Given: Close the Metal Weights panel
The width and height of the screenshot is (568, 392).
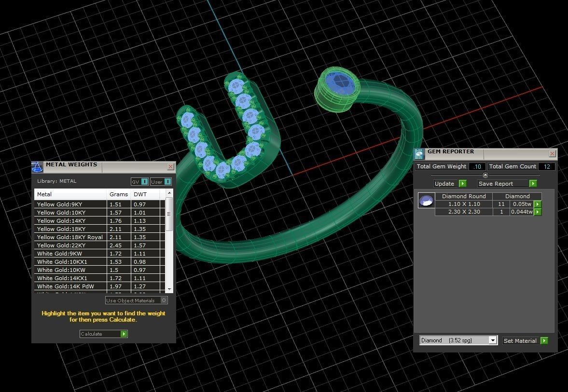Looking at the screenshot, I should (170, 167).
